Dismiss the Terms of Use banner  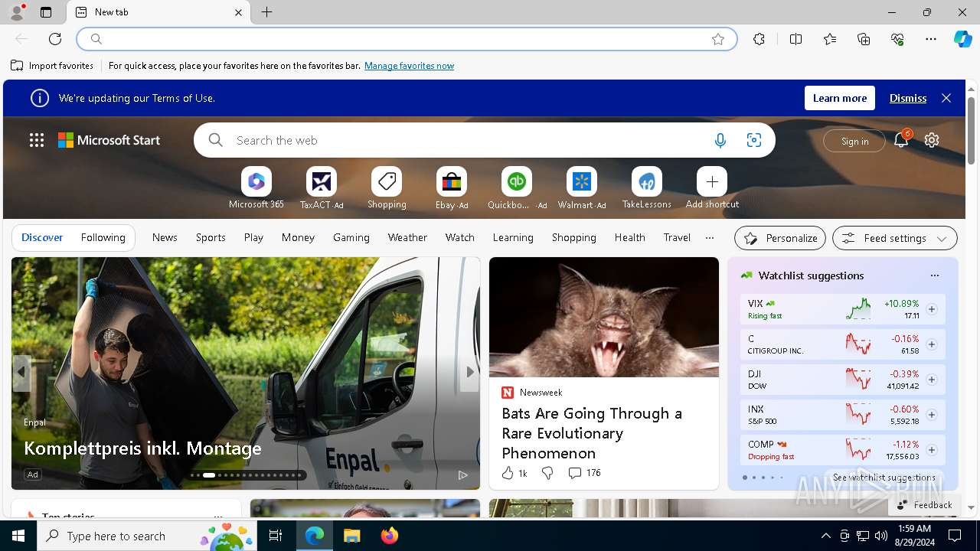point(908,98)
